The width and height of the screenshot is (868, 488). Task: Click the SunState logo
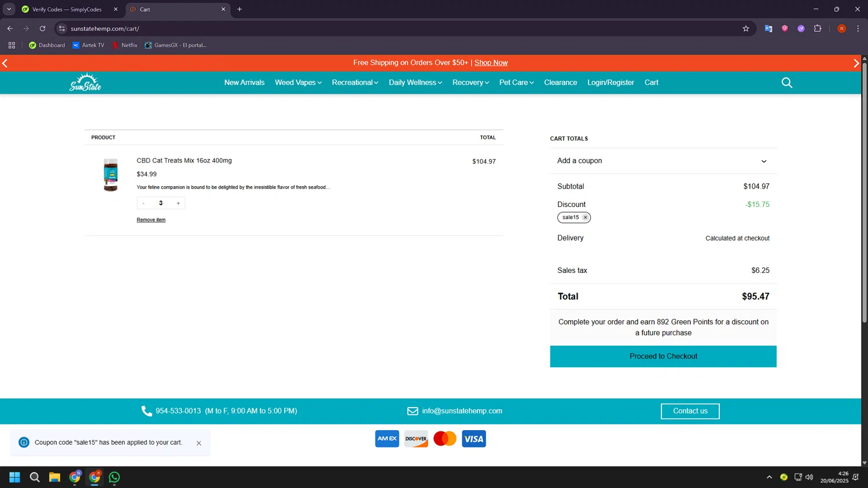coord(85,82)
